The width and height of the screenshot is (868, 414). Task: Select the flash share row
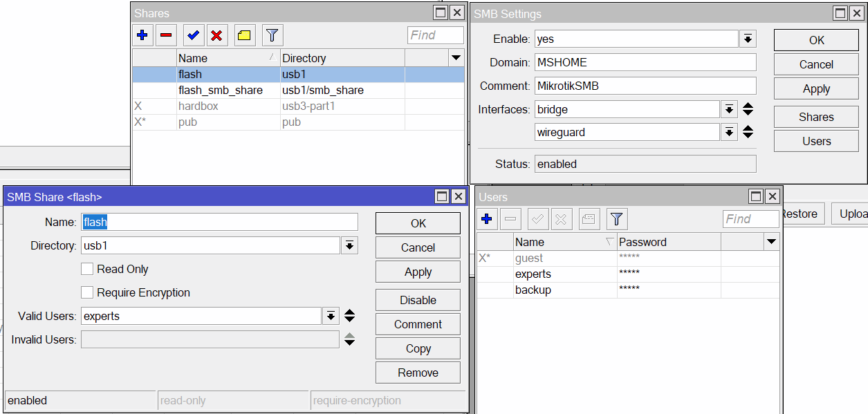[298, 74]
